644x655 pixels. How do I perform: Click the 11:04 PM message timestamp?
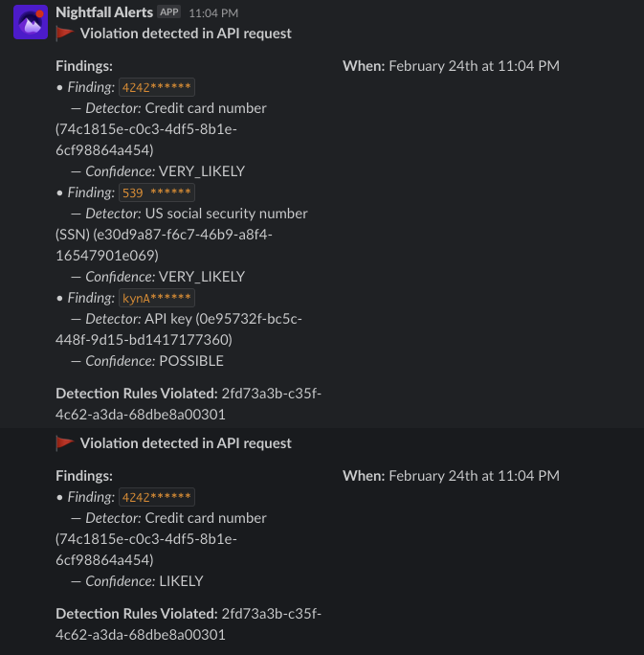pos(213,13)
